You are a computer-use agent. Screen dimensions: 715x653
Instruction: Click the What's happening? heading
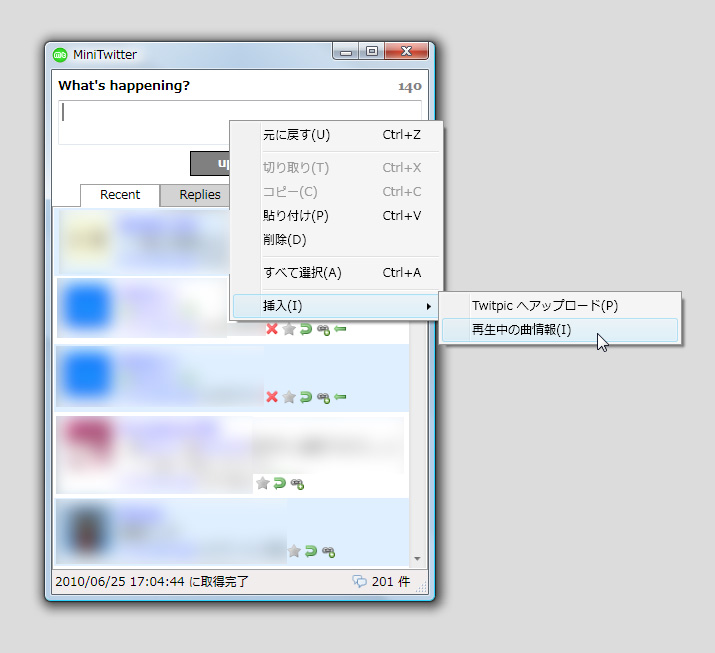(124, 86)
